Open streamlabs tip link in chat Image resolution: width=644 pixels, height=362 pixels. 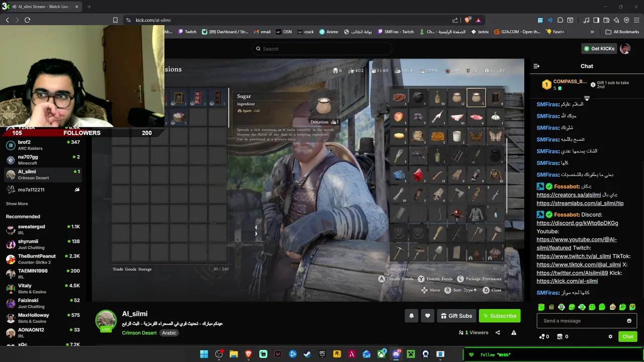580,203
